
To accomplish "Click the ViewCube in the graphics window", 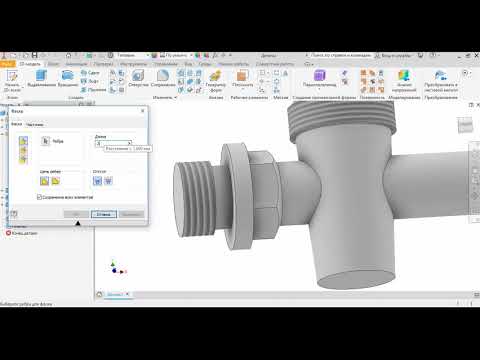I will click(465, 126).
